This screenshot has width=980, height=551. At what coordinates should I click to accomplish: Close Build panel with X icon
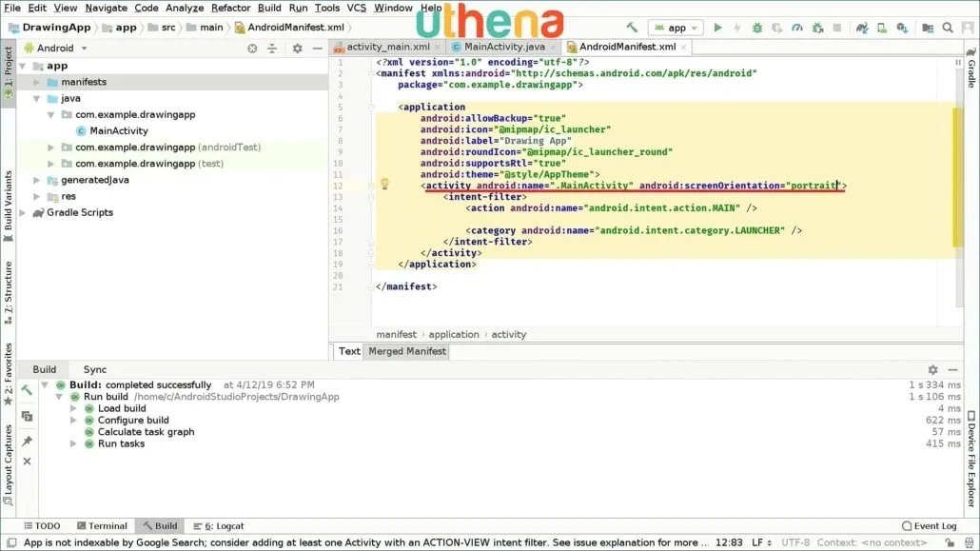tap(27, 461)
